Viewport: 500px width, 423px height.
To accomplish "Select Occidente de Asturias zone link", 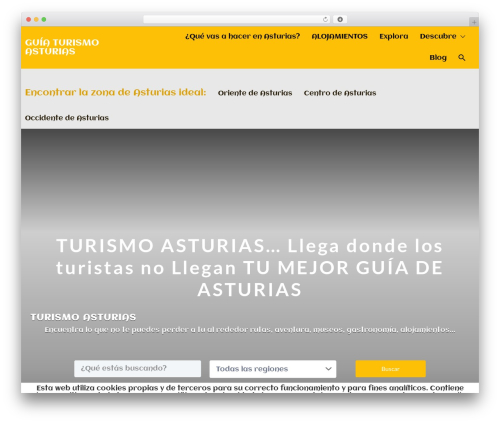I will 67,118.
